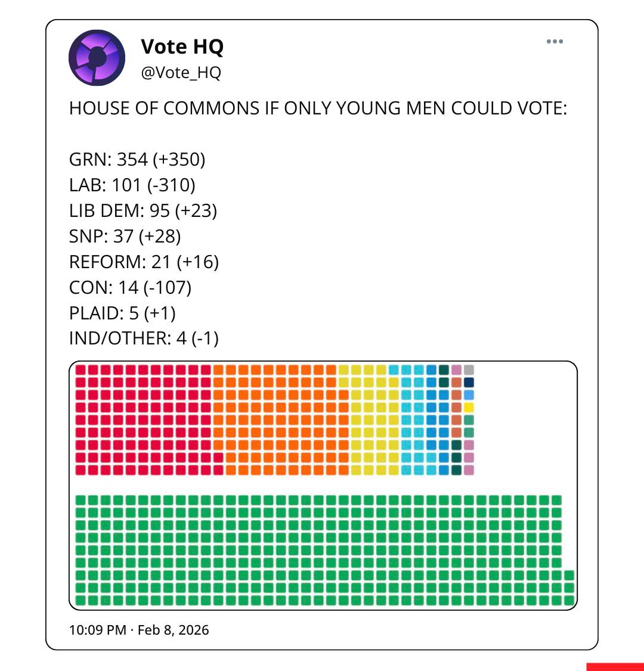
Task: Click the "LIB DEM: 95 (+23)" line
Action: click(x=143, y=211)
